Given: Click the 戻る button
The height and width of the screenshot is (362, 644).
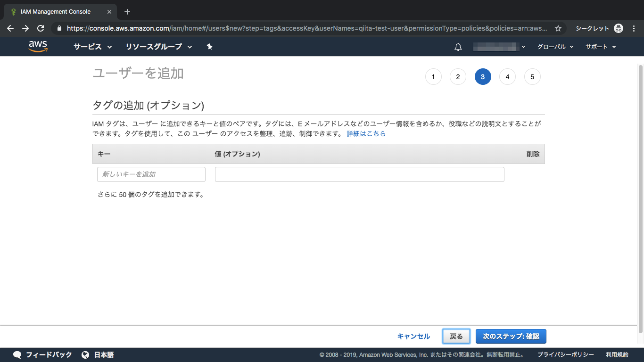Looking at the screenshot, I should [456, 337].
